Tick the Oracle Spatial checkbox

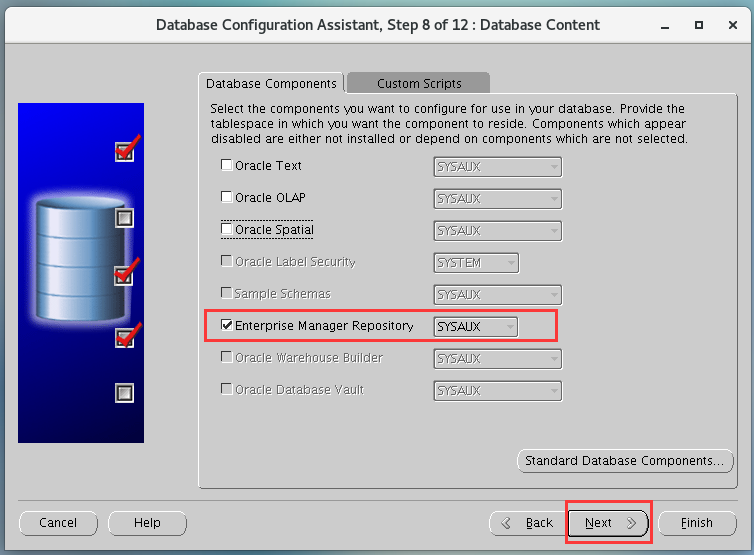(226, 228)
